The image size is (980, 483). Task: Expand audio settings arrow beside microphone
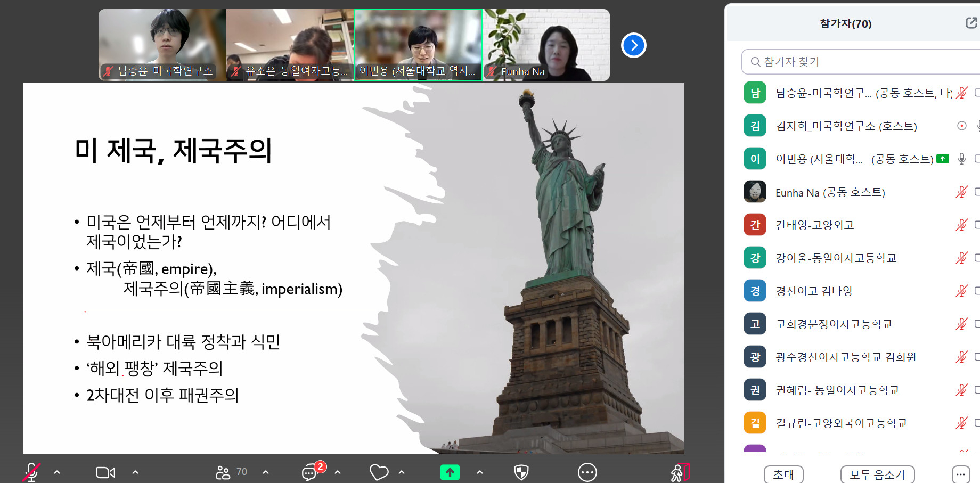click(x=57, y=472)
